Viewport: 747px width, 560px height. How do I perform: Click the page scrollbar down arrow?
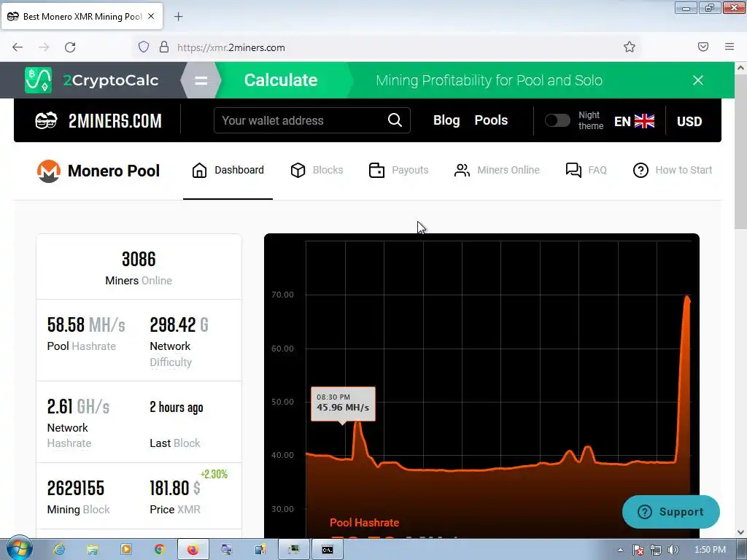741,532
